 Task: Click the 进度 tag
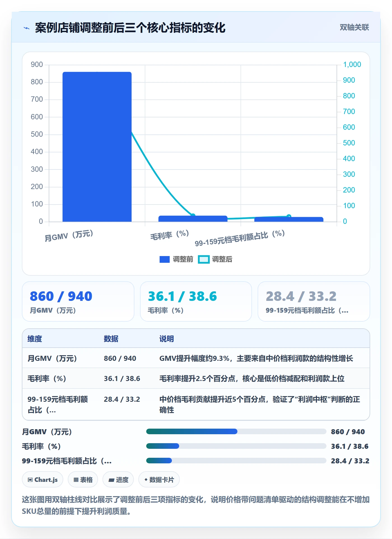(118, 480)
